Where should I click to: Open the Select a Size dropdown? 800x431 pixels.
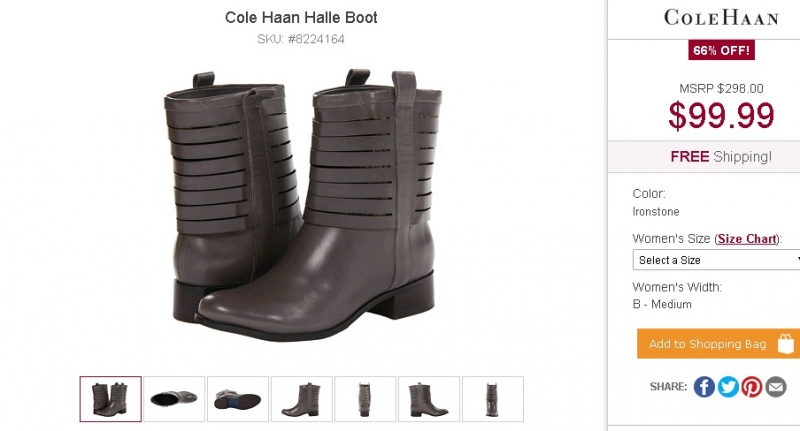click(716, 260)
